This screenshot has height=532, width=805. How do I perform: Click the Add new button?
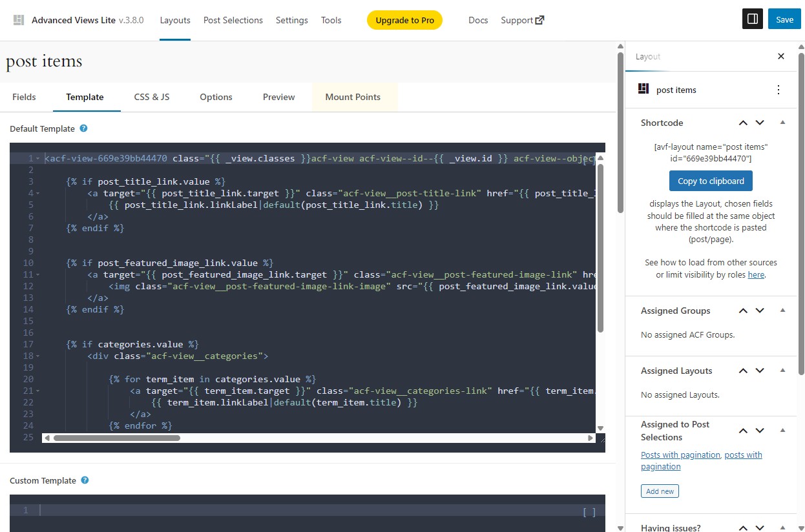click(660, 491)
